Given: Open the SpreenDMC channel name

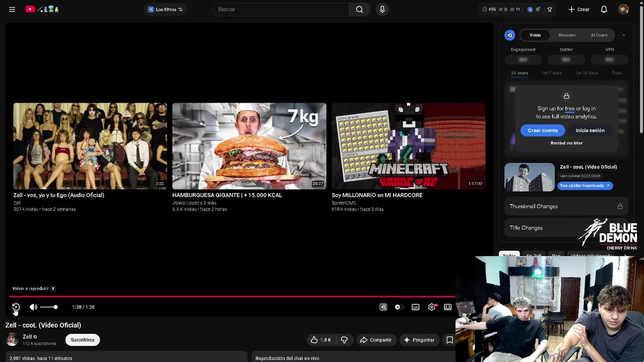Looking at the screenshot, I should (x=344, y=203).
